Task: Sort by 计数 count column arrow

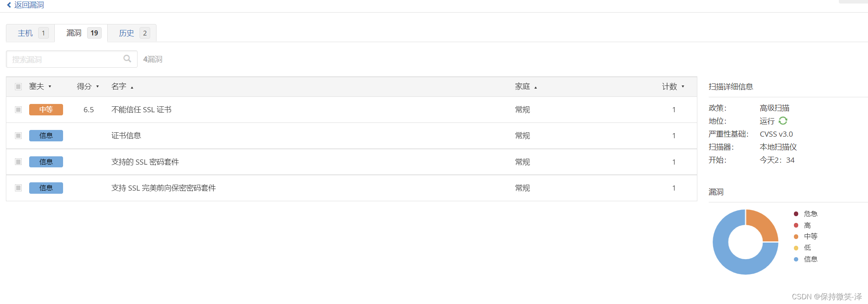Action: (683, 87)
